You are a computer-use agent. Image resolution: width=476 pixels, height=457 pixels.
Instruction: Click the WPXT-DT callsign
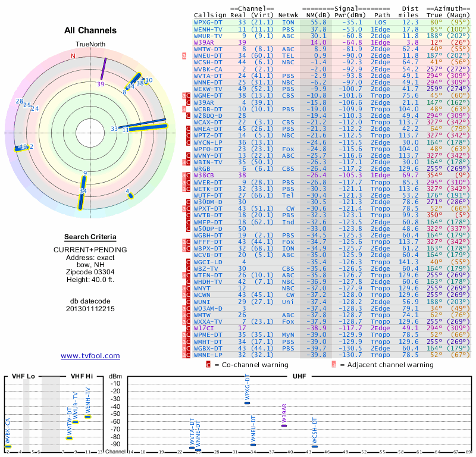(x=208, y=209)
